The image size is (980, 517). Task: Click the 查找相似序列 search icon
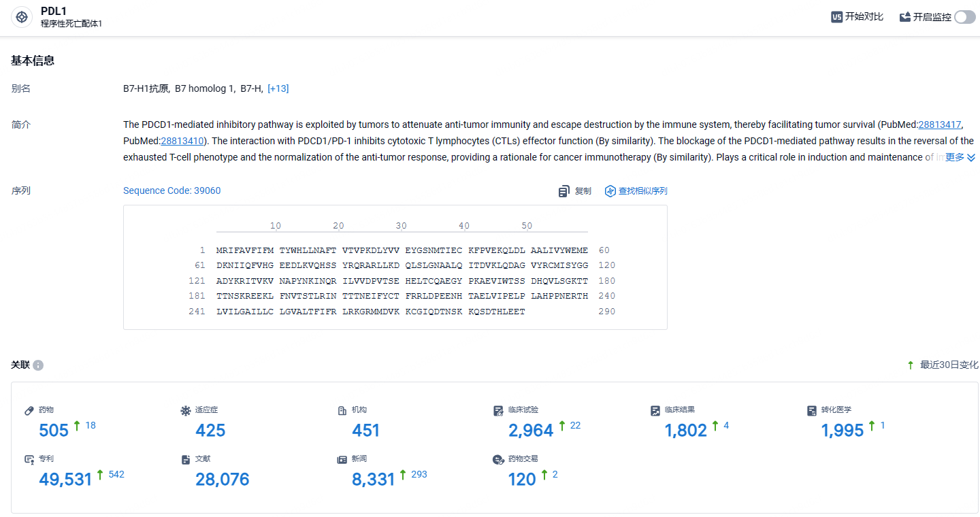point(610,191)
